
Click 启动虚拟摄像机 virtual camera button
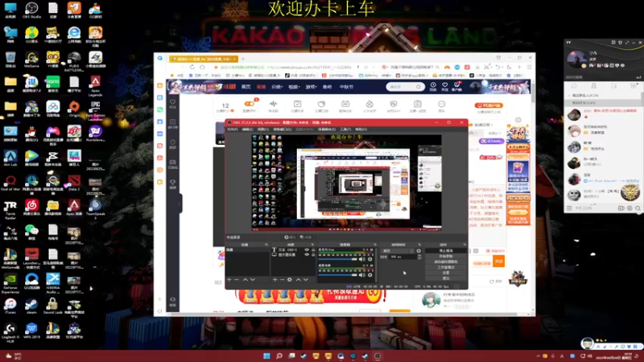(446, 261)
